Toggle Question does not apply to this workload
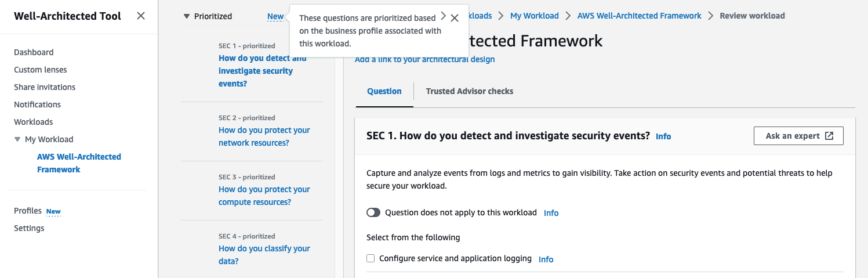 point(373,212)
